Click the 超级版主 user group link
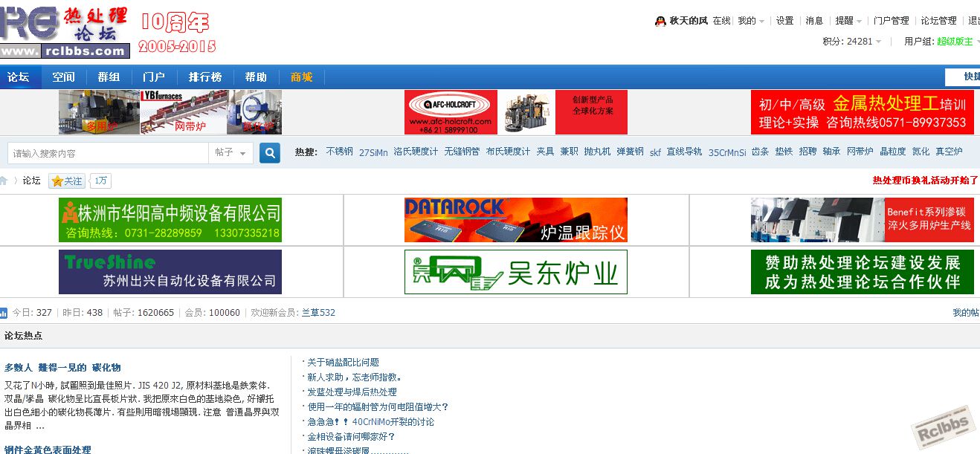Screen dimensions: 980x454 pyautogui.click(x=955, y=42)
